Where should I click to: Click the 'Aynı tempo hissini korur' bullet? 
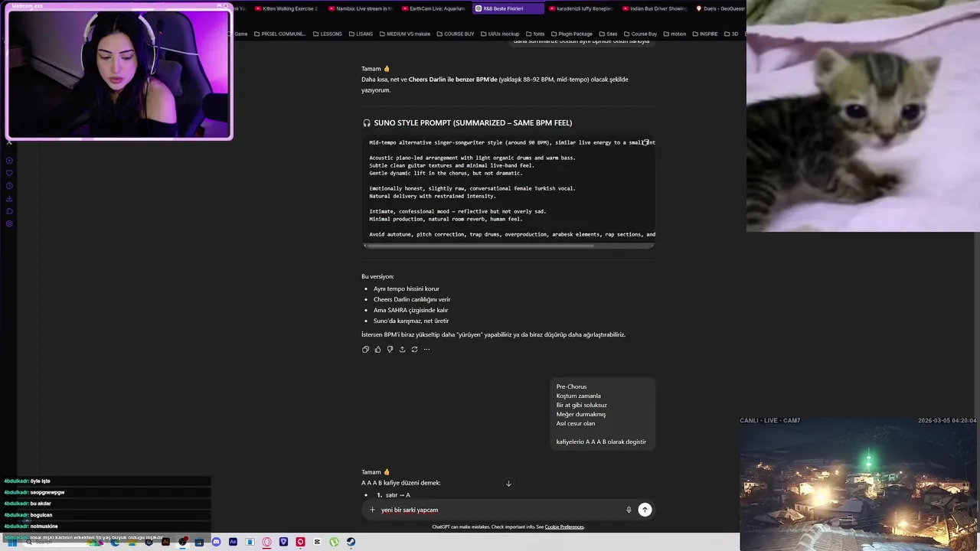406,289
